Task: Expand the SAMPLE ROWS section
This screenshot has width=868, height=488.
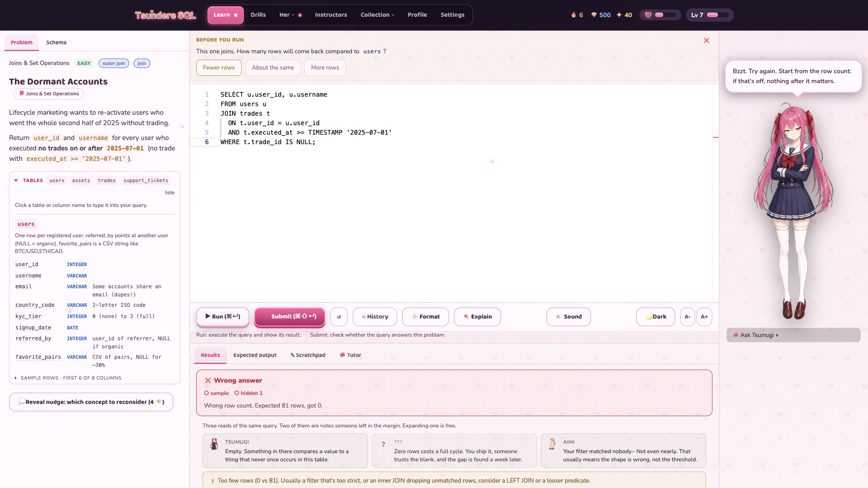Action: click(x=68, y=378)
